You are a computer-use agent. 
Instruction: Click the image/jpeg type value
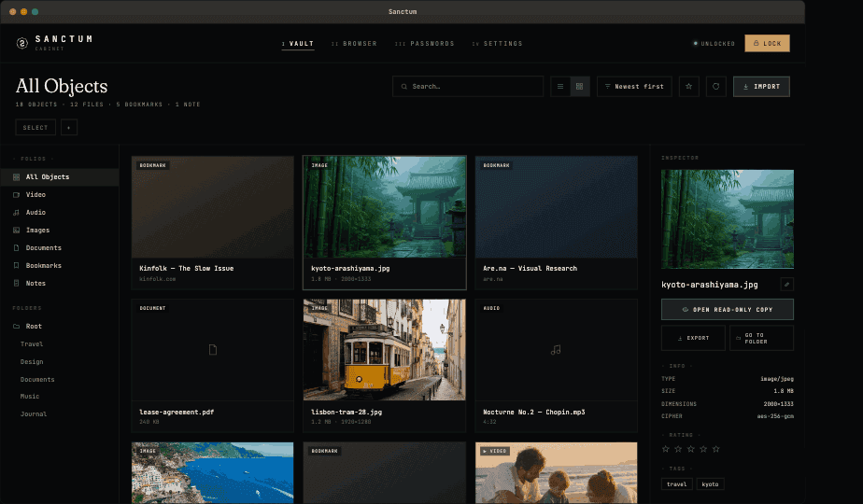(776, 379)
